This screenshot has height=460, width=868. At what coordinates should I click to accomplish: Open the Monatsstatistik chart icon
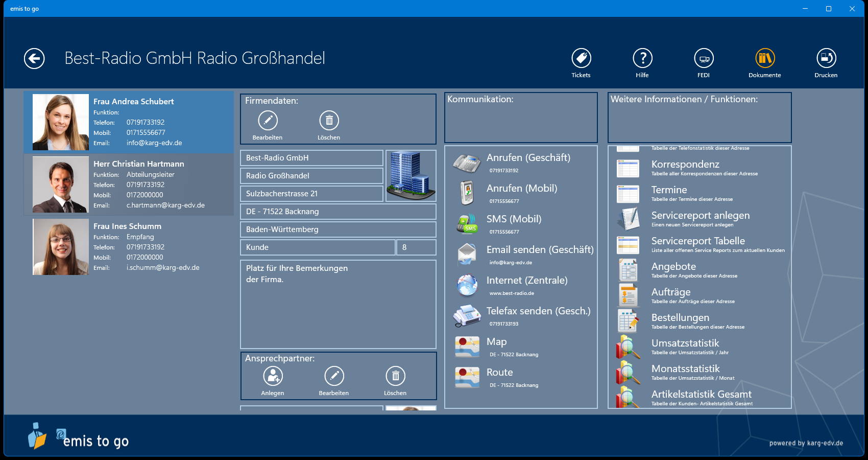click(x=628, y=373)
